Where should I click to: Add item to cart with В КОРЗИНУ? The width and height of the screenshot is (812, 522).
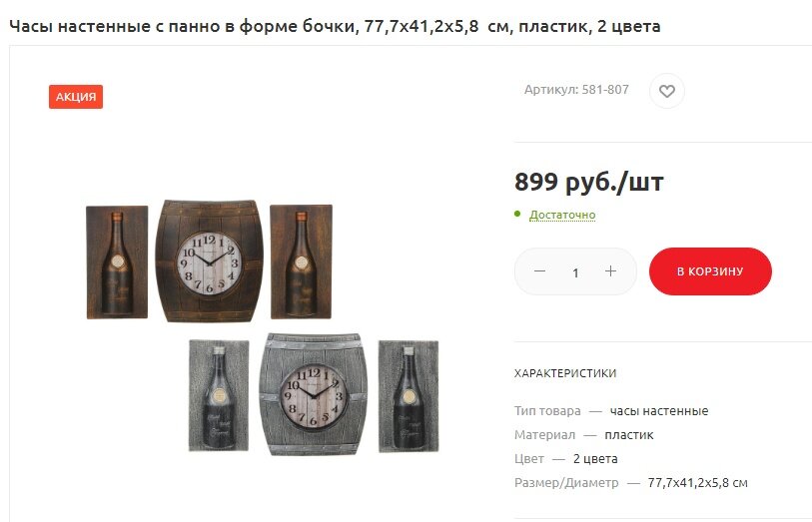[x=710, y=271]
